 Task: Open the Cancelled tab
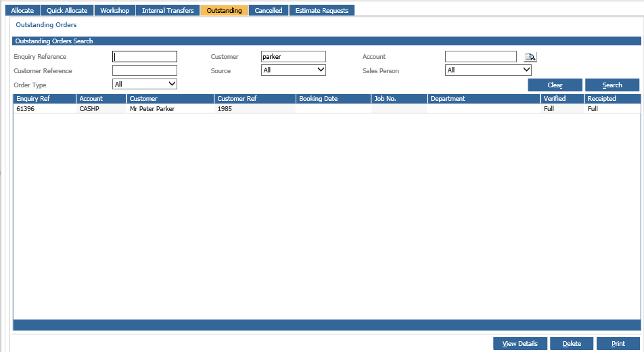268,10
